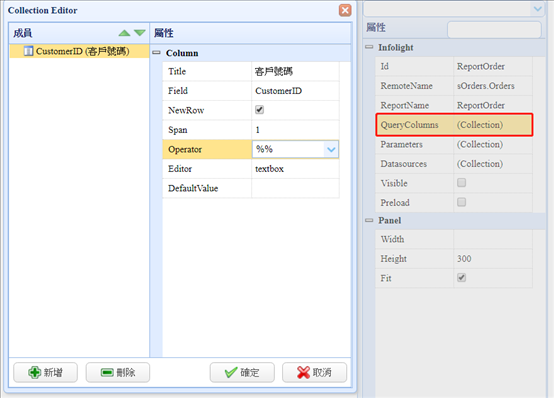Click the search field beside 屬性 header
The width and height of the screenshot is (554, 398).
pos(494,29)
